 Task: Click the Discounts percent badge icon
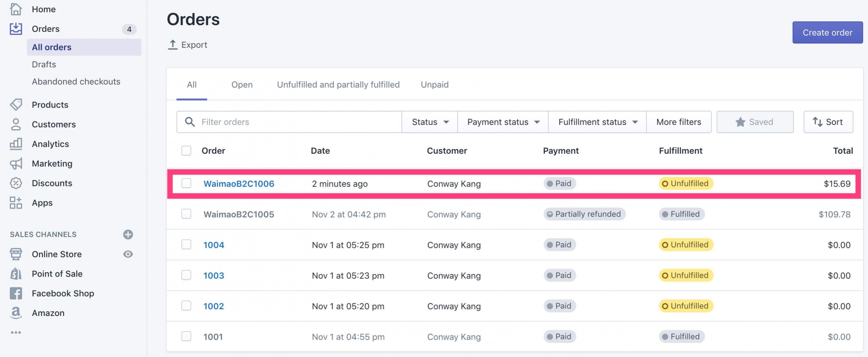click(16, 183)
